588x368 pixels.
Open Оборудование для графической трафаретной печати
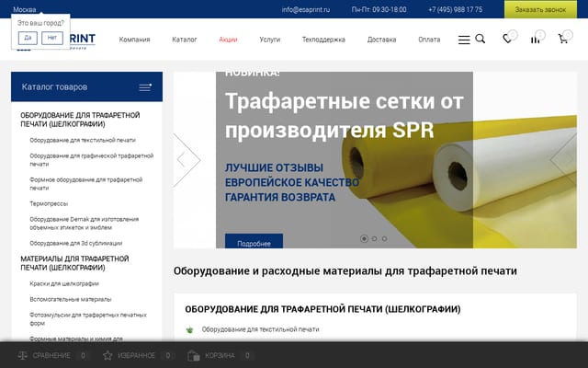tap(92, 160)
